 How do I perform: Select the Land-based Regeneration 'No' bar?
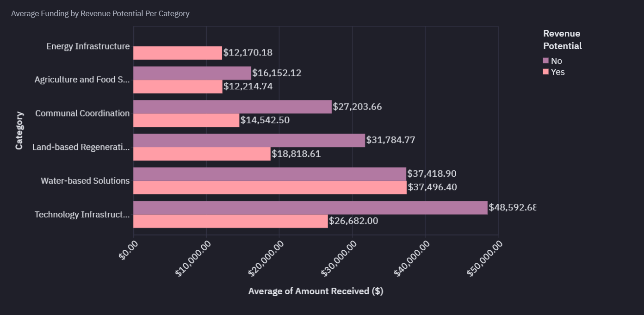click(249, 140)
